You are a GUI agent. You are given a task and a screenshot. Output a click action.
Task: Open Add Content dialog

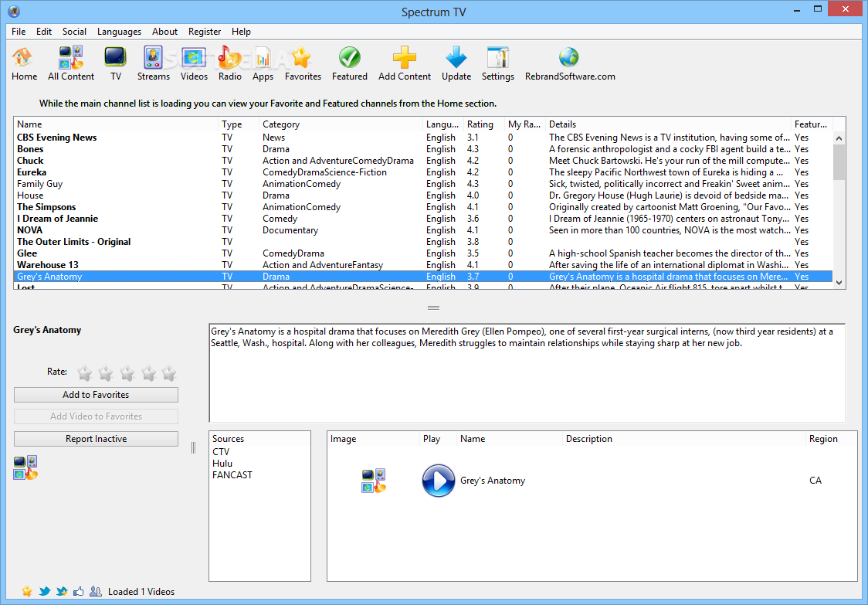tap(404, 63)
